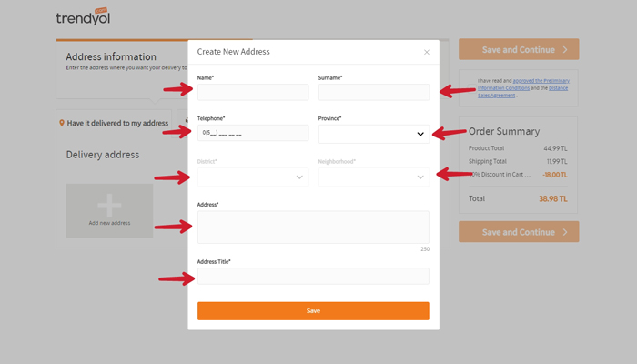Expand the District dropdown
This screenshot has height=364, width=637.
click(x=253, y=177)
